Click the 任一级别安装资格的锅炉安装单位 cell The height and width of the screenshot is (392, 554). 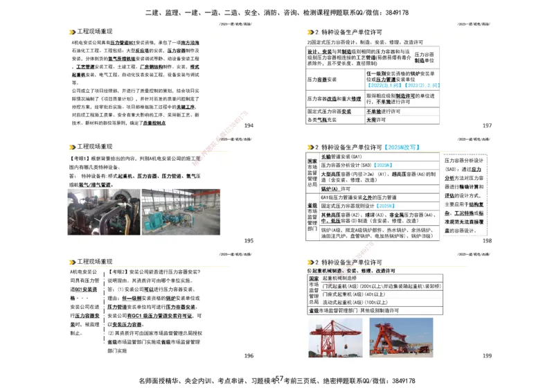click(x=402, y=80)
